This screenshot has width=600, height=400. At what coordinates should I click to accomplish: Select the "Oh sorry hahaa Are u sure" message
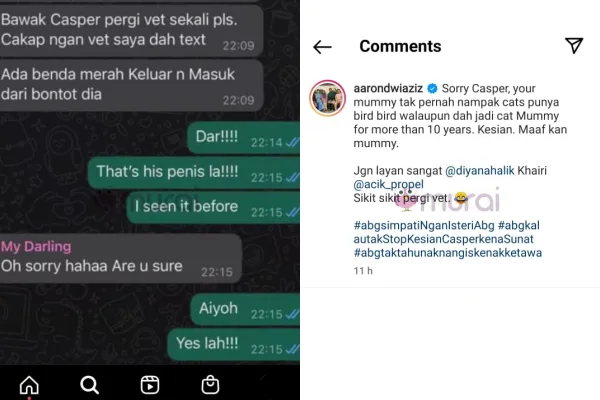121,258
